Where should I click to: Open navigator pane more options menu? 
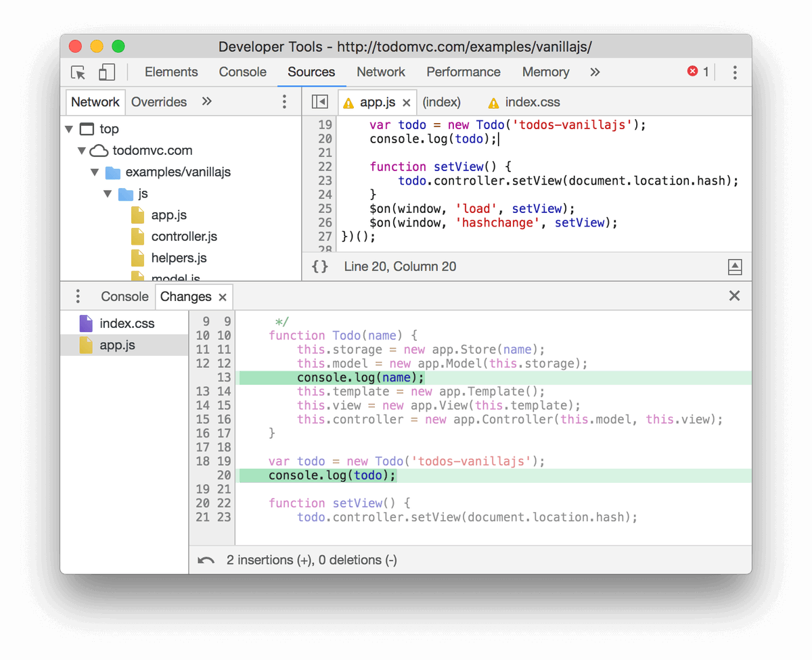pyautogui.click(x=284, y=102)
